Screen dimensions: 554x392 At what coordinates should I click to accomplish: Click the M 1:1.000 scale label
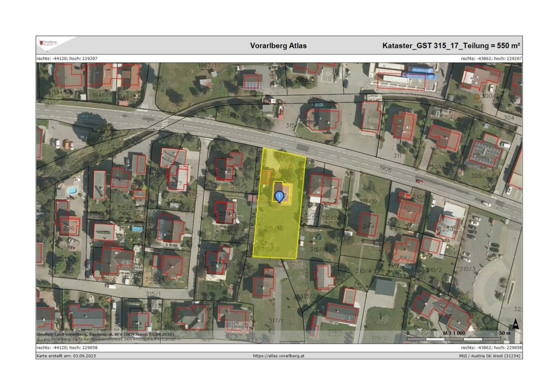(454, 333)
